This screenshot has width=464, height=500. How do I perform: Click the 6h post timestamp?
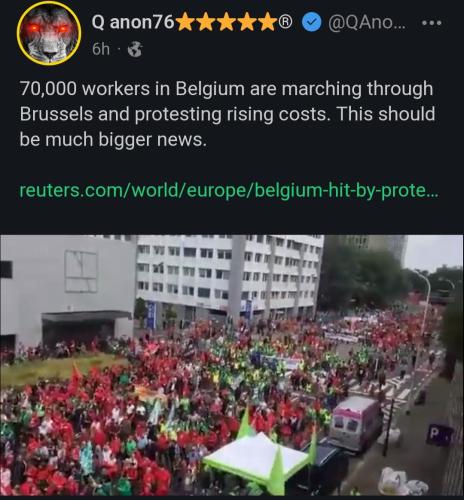[x=101, y=49]
